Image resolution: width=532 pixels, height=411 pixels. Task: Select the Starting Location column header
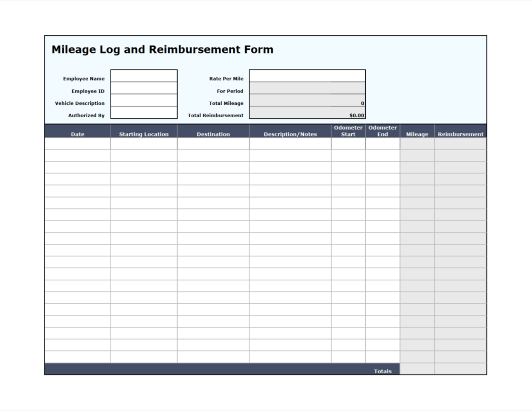point(143,133)
